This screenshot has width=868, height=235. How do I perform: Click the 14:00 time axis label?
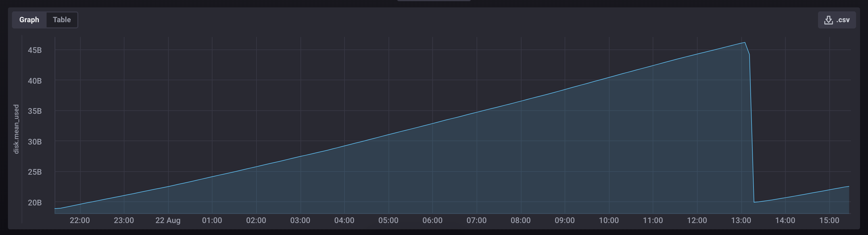coord(785,220)
